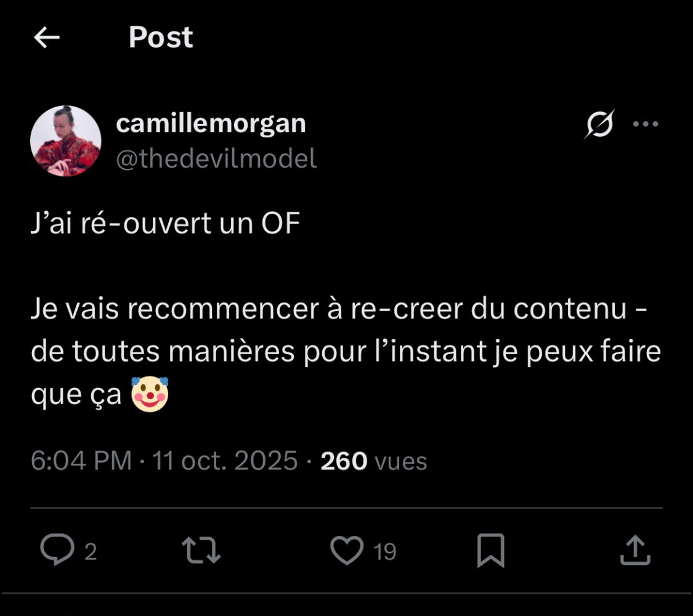Click the like count number 19
This screenshot has width=693, height=616.
point(385,552)
